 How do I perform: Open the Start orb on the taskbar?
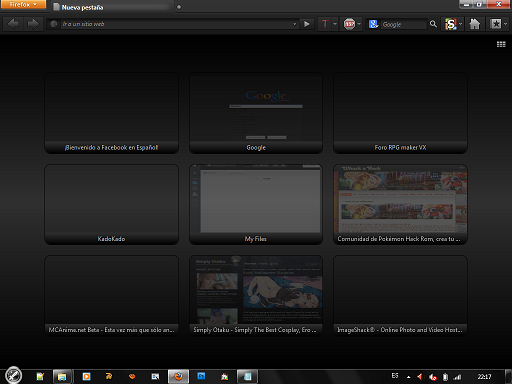[x=14, y=376]
